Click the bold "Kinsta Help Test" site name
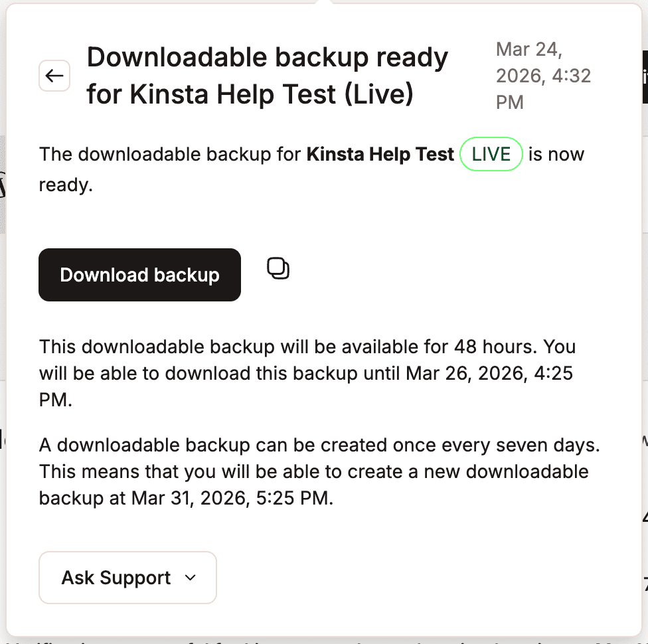The height and width of the screenshot is (644, 648). coord(380,155)
